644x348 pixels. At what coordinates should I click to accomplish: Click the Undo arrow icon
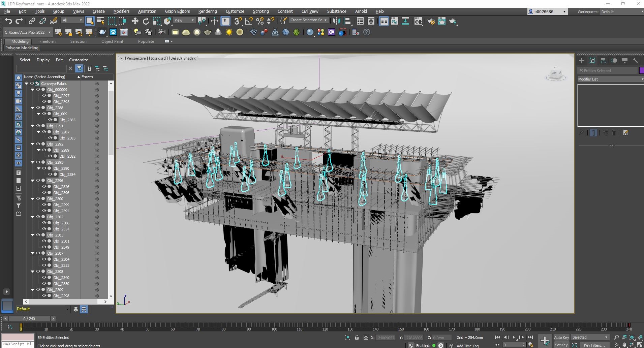[x=8, y=21]
